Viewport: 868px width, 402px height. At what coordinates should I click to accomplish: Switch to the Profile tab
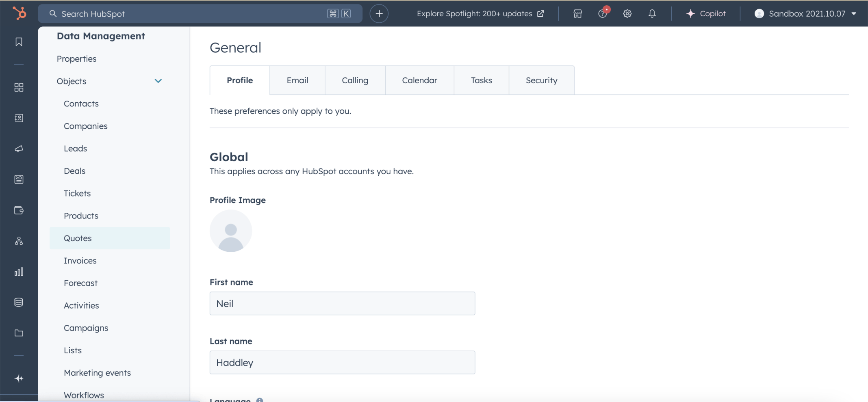(240, 80)
